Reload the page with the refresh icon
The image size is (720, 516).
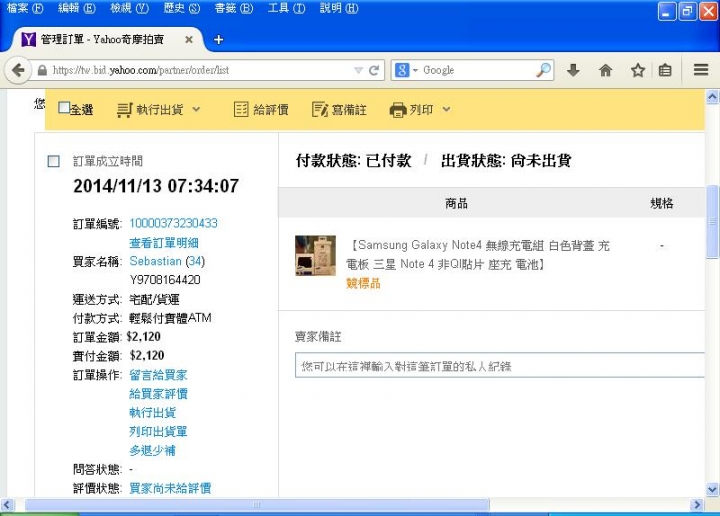click(374, 70)
